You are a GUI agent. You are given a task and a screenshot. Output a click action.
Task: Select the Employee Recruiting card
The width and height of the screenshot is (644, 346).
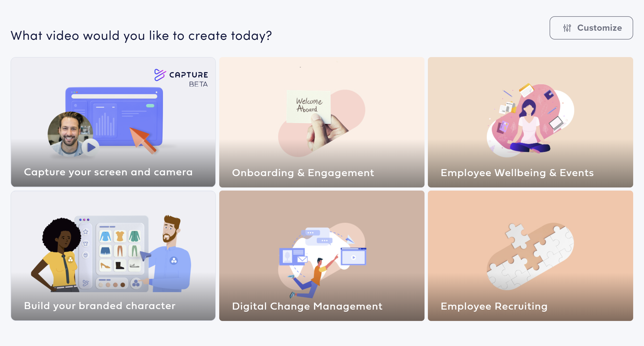coord(530,256)
